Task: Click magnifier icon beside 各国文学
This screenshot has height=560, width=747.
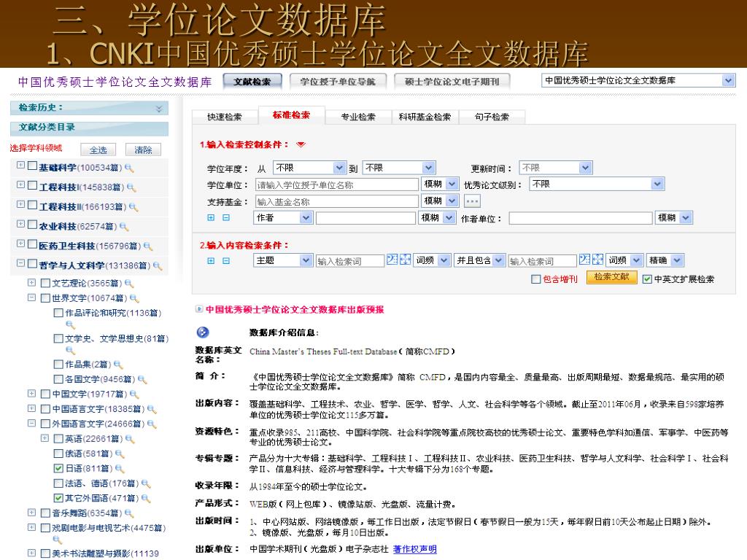Action: pyautogui.click(x=142, y=379)
